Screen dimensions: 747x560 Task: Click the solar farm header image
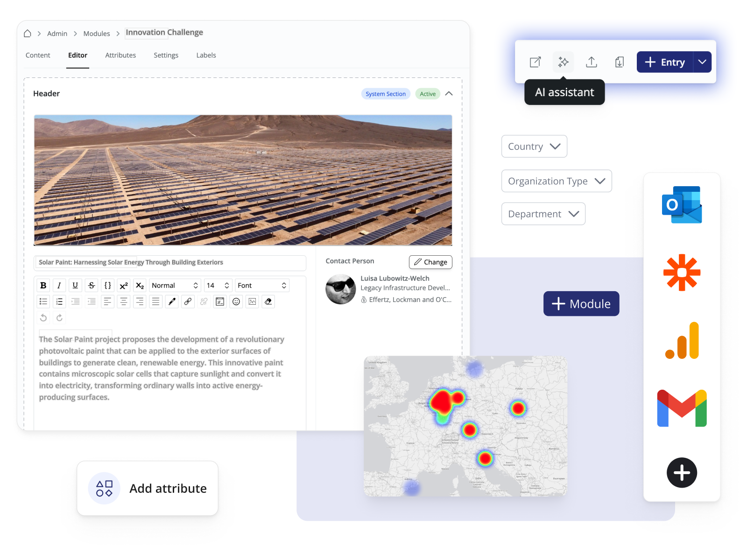pyautogui.click(x=243, y=180)
